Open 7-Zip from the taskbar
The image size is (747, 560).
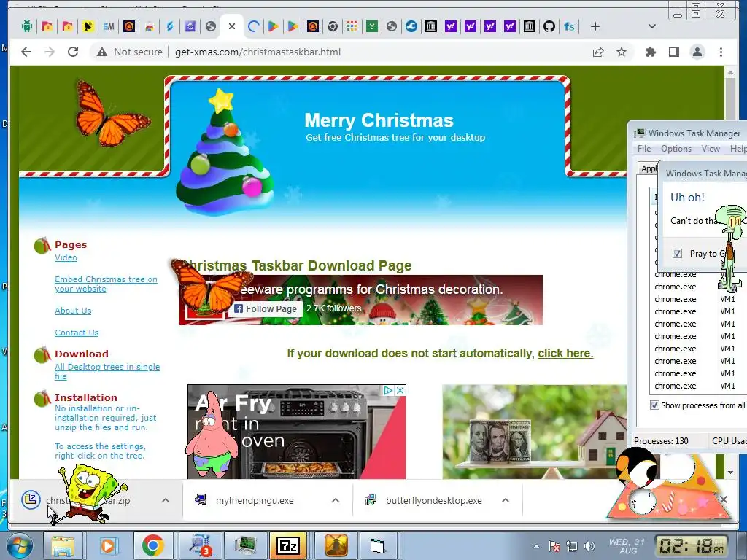(x=287, y=546)
